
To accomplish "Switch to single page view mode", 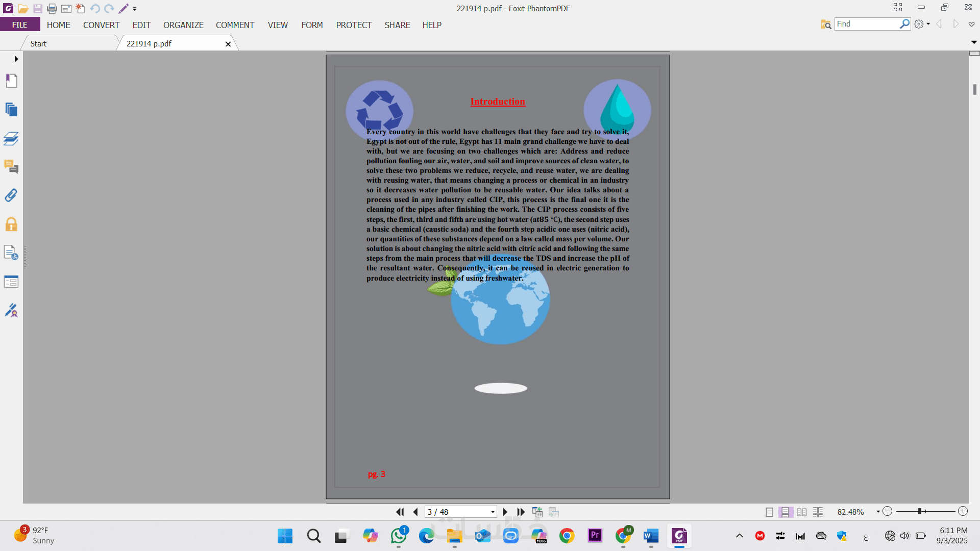I will [769, 512].
